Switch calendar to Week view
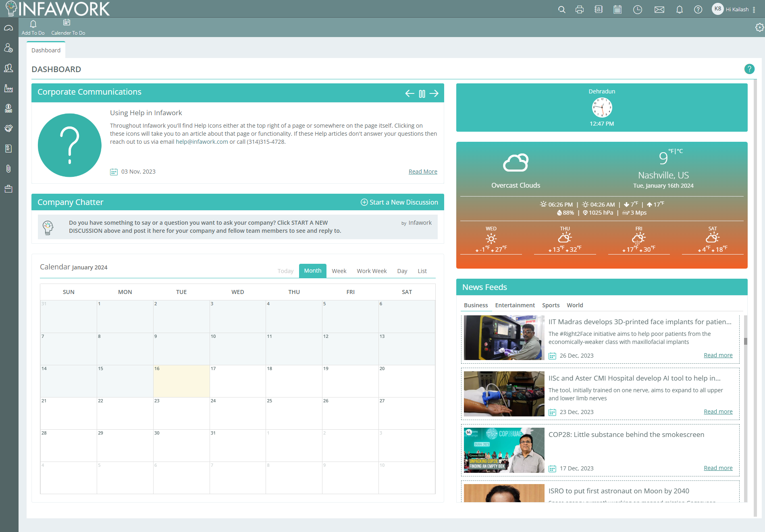Viewport: 765px width, 532px height. pyautogui.click(x=339, y=271)
